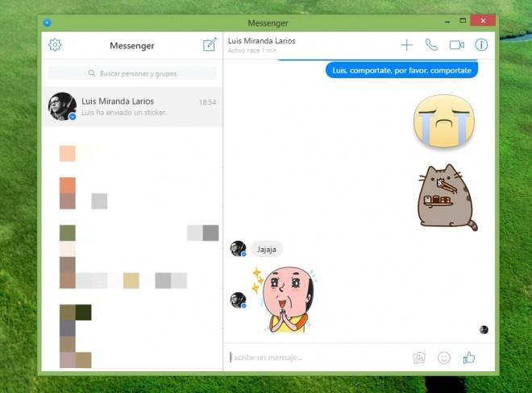Send a thumbs-up like
Viewport: 532px width, 393px height.
(x=469, y=358)
